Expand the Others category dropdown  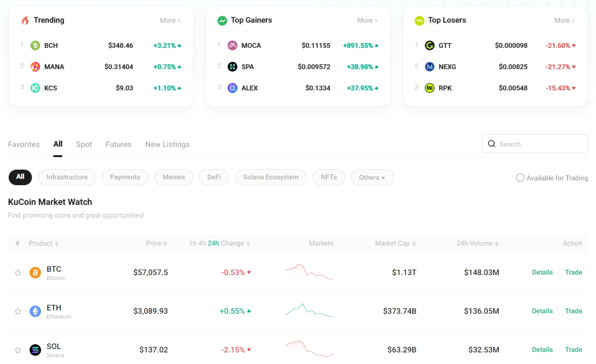point(372,177)
